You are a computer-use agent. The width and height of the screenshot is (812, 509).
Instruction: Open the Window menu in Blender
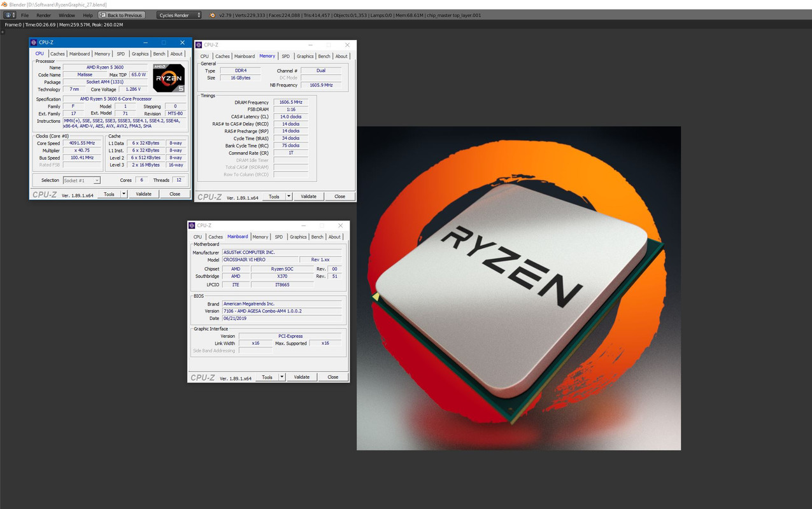[66, 15]
